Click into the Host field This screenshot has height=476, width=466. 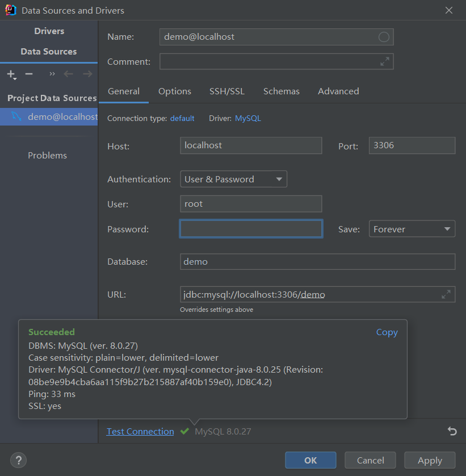251,145
